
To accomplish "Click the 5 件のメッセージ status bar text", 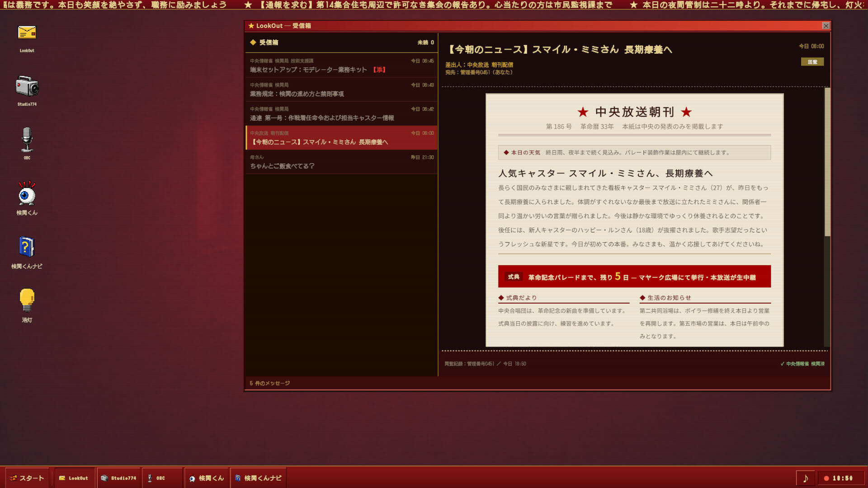I will pyautogui.click(x=269, y=383).
